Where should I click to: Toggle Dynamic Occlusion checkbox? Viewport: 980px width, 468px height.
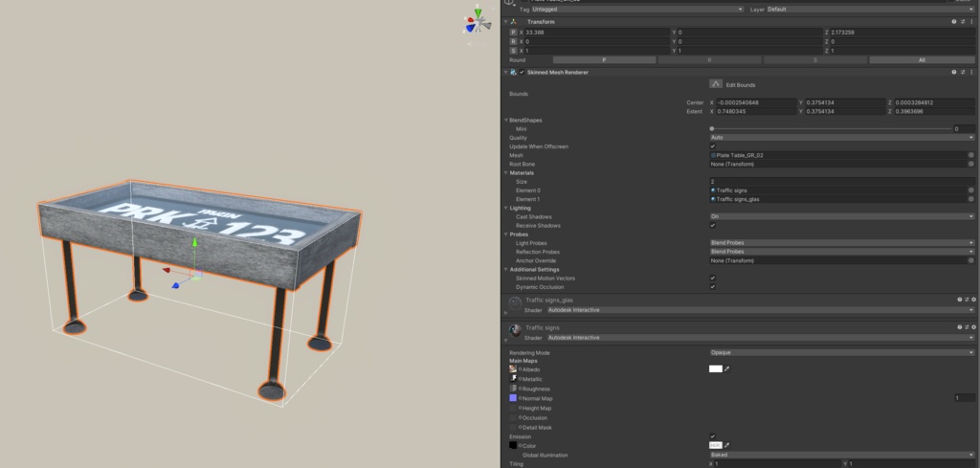(x=712, y=287)
